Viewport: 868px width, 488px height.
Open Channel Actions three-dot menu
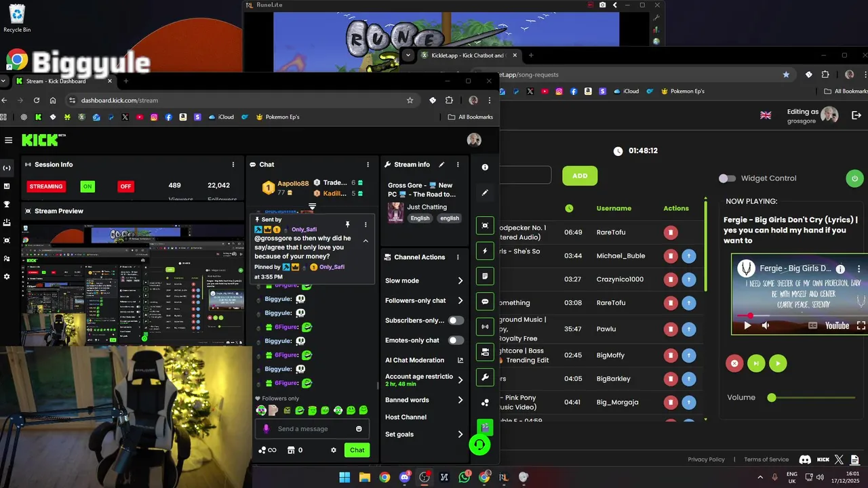pyautogui.click(x=458, y=257)
